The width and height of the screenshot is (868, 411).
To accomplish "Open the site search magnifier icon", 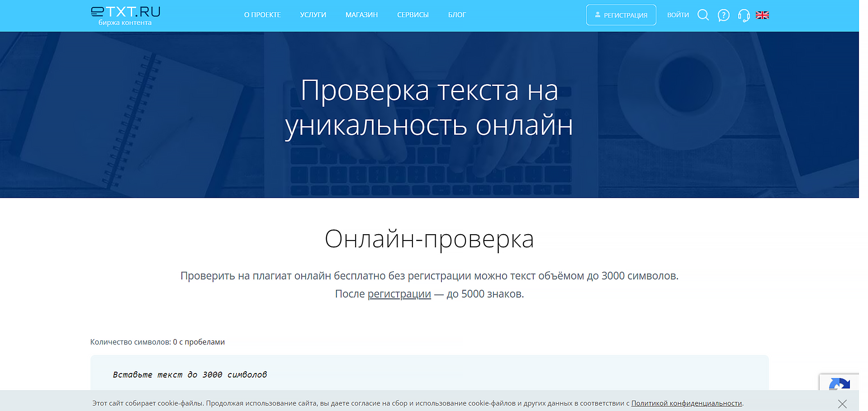I will coord(702,15).
